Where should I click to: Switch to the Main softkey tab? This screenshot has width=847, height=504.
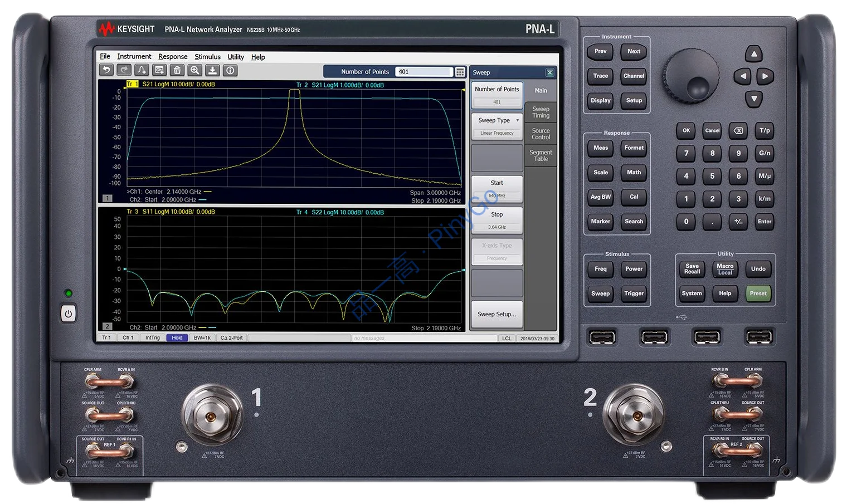tap(541, 90)
